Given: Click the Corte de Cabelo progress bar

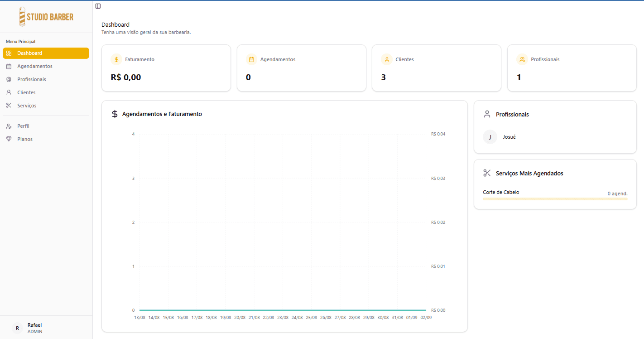Looking at the screenshot, I should [555, 199].
